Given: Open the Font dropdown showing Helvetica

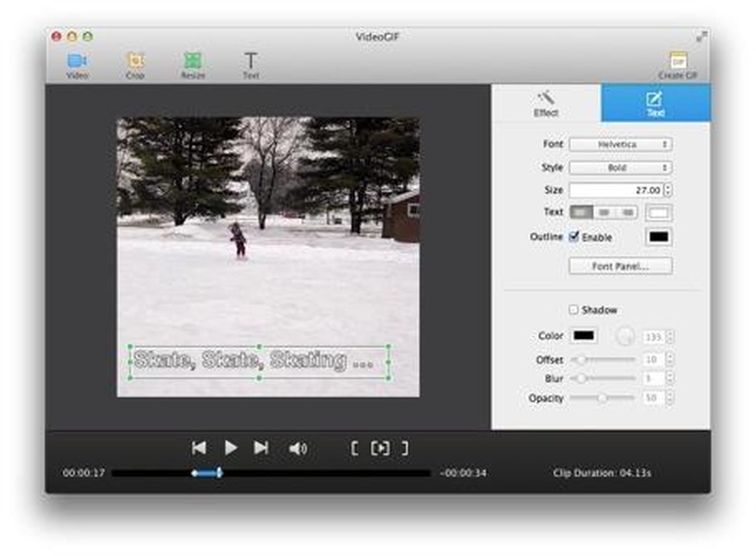Looking at the screenshot, I should (620, 144).
